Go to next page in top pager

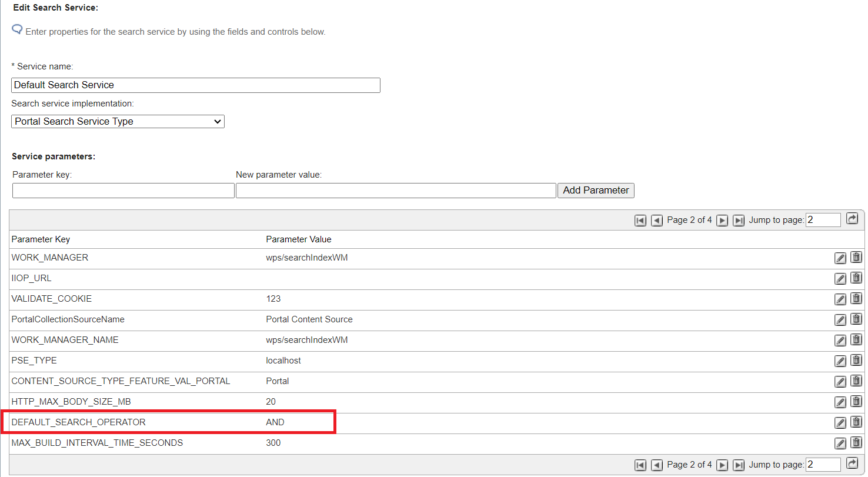[723, 221]
